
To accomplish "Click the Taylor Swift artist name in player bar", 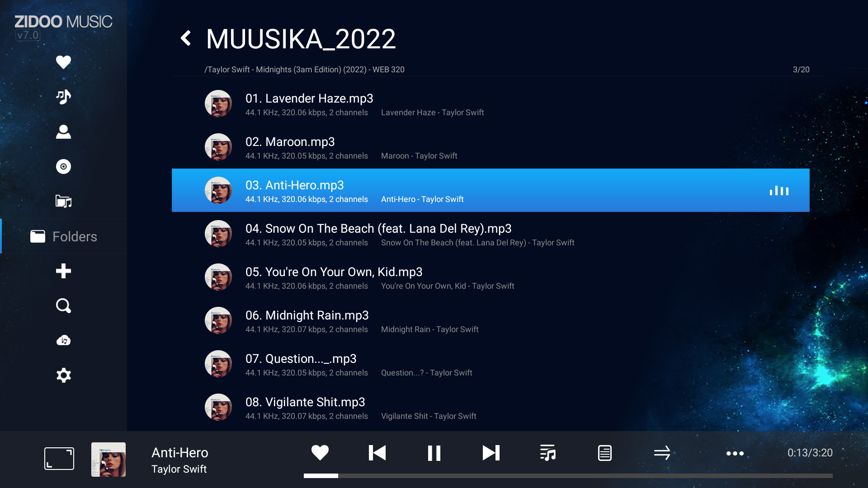I will pyautogui.click(x=179, y=469).
